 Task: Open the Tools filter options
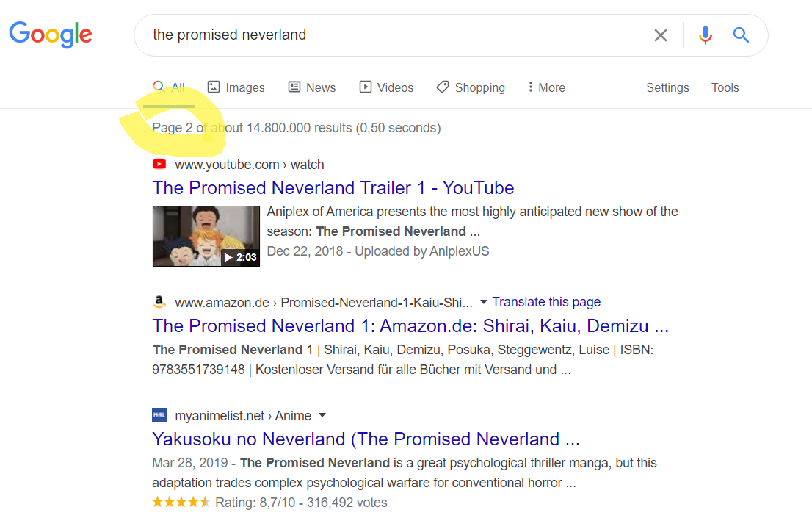click(x=725, y=87)
